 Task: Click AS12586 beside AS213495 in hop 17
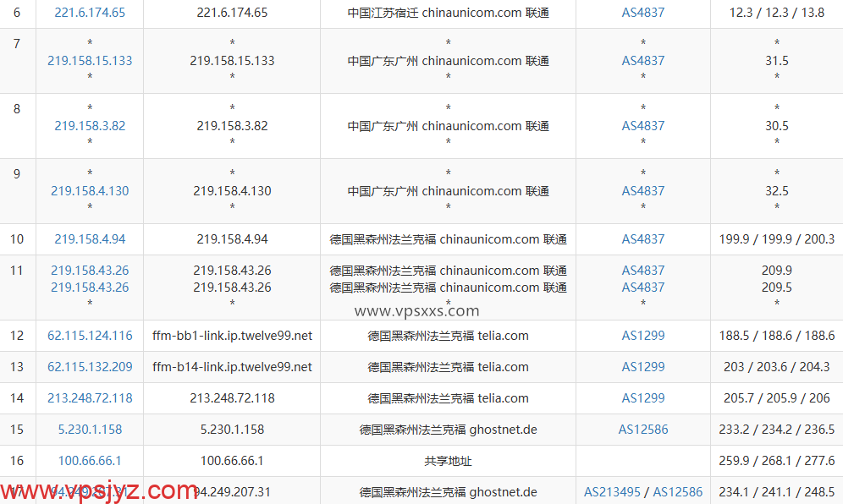coord(677,491)
